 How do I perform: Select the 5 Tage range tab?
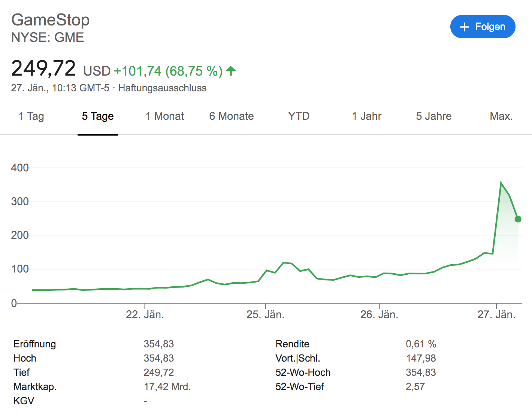[98, 116]
